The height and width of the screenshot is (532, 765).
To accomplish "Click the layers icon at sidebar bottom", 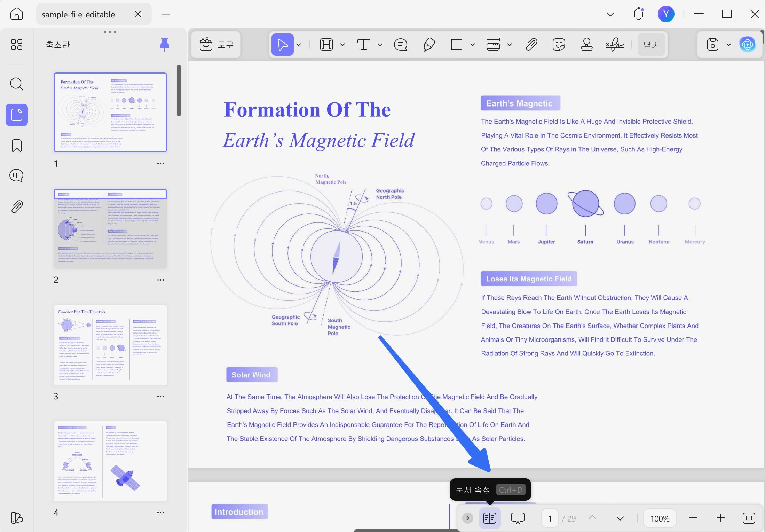I will [17, 518].
